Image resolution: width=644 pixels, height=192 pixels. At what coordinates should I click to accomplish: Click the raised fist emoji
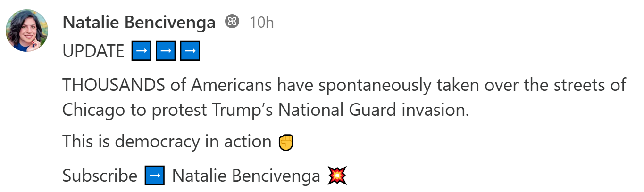point(286,142)
